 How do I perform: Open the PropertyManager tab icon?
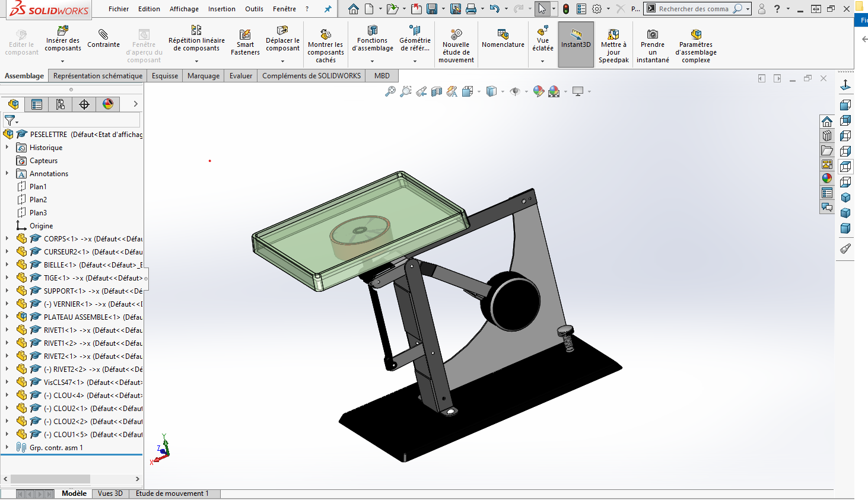[37, 104]
